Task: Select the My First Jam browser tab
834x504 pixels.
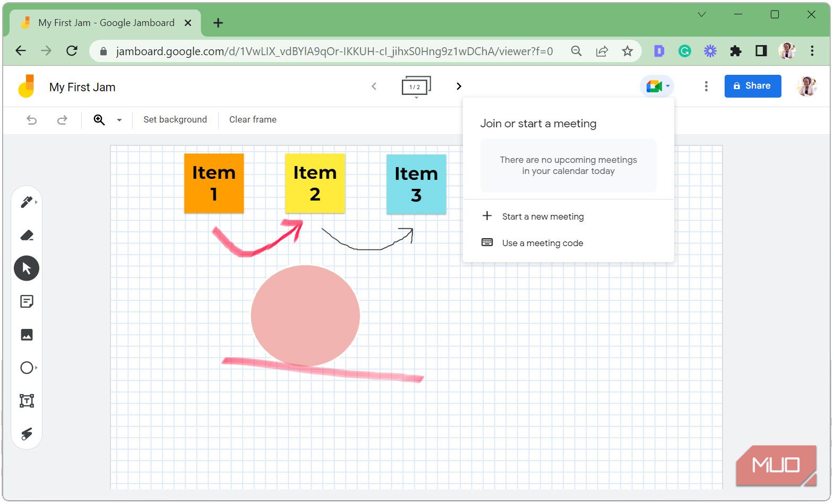Action: (x=105, y=23)
